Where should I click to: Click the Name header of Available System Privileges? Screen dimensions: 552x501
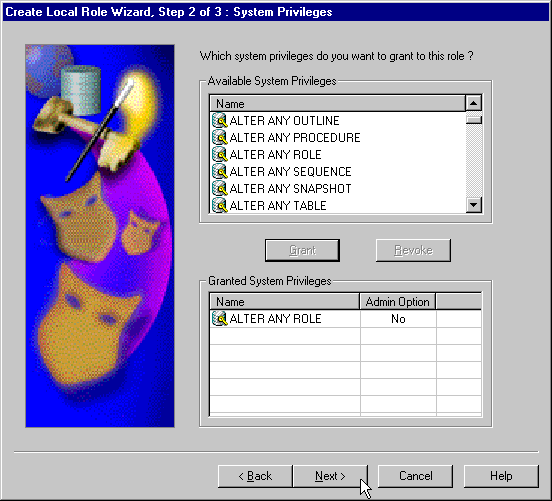click(338, 104)
